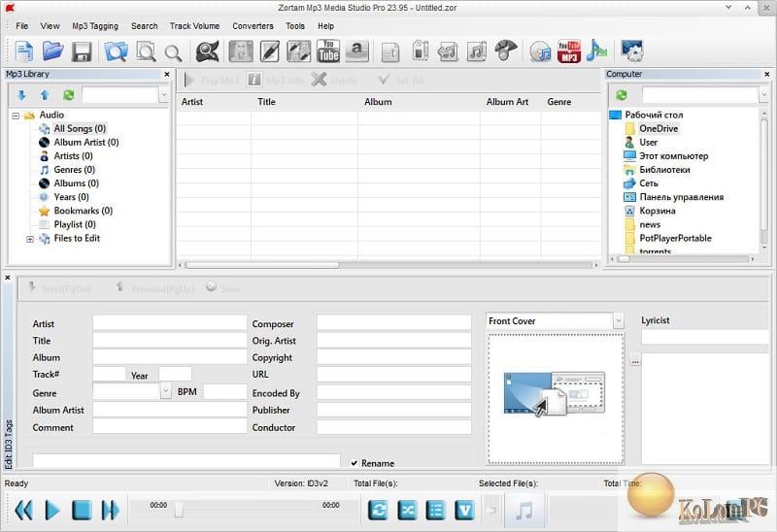
Task: Click the Mp3 Info button
Action: point(276,80)
